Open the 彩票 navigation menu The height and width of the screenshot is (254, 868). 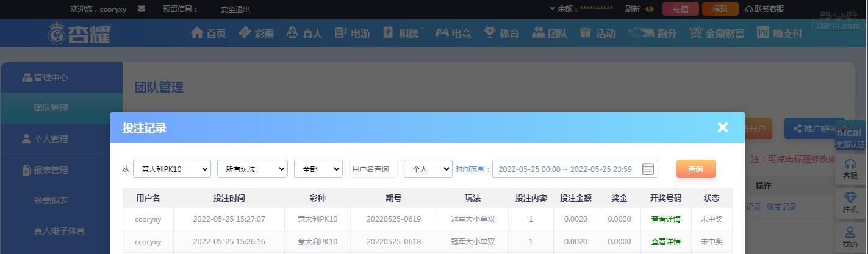pos(257,33)
